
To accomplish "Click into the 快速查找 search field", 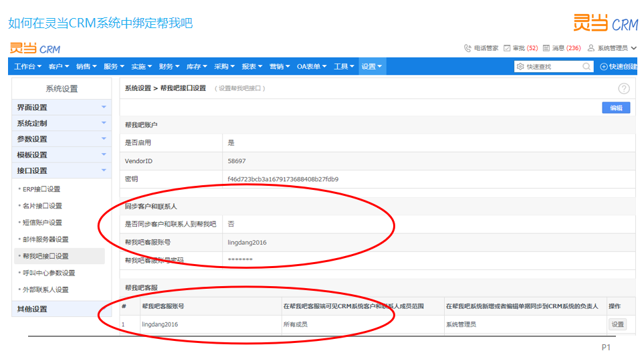I will tap(552, 67).
